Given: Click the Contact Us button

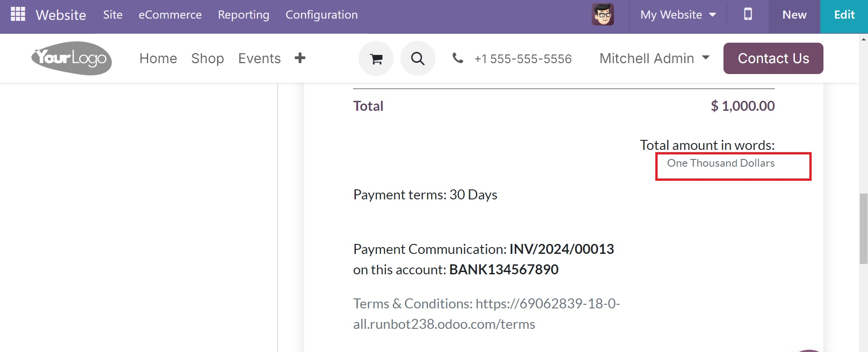Looking at the screenshot, I should [773, 58].
